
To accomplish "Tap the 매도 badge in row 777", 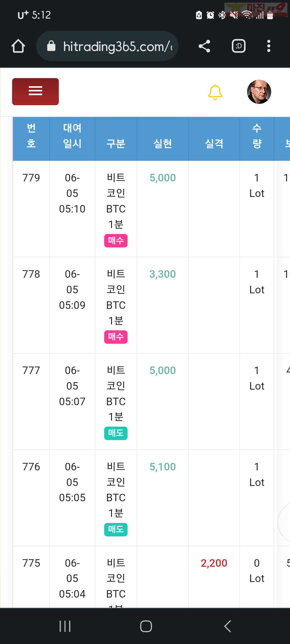I will point(116,433).
